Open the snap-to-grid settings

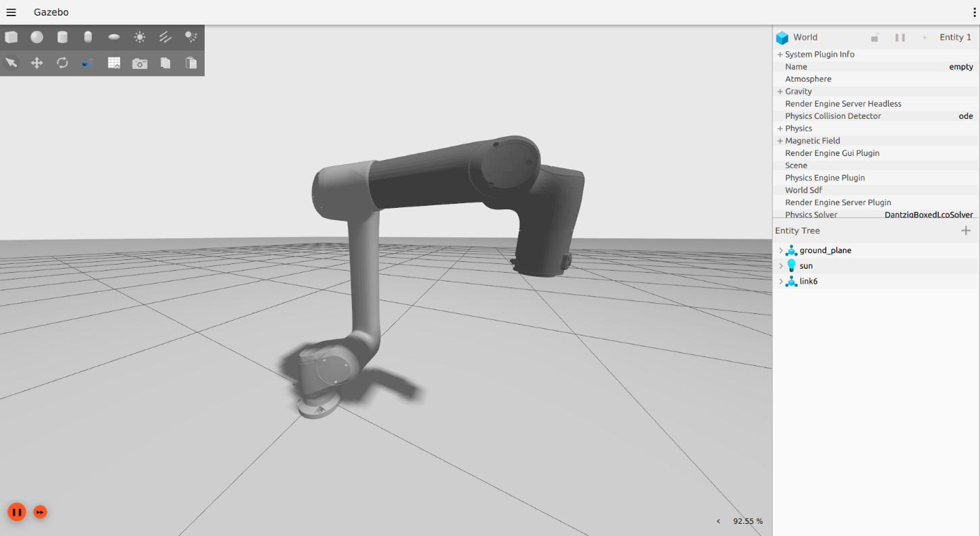click(114, 62)
